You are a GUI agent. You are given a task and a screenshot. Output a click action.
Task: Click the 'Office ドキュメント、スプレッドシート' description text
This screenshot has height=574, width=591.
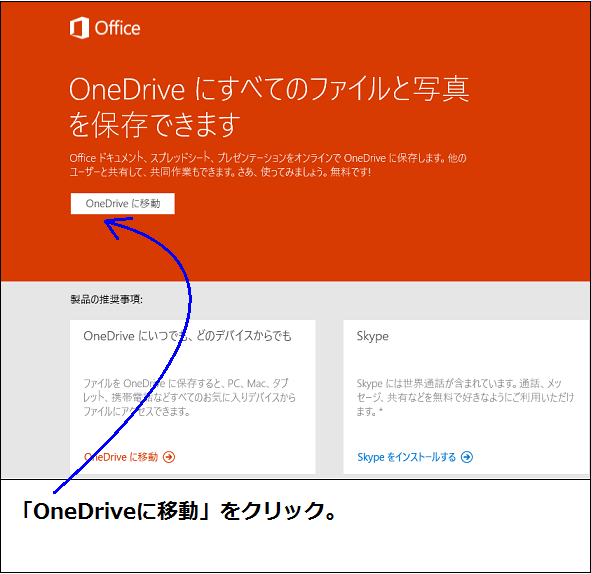click(x=268, y=165)
